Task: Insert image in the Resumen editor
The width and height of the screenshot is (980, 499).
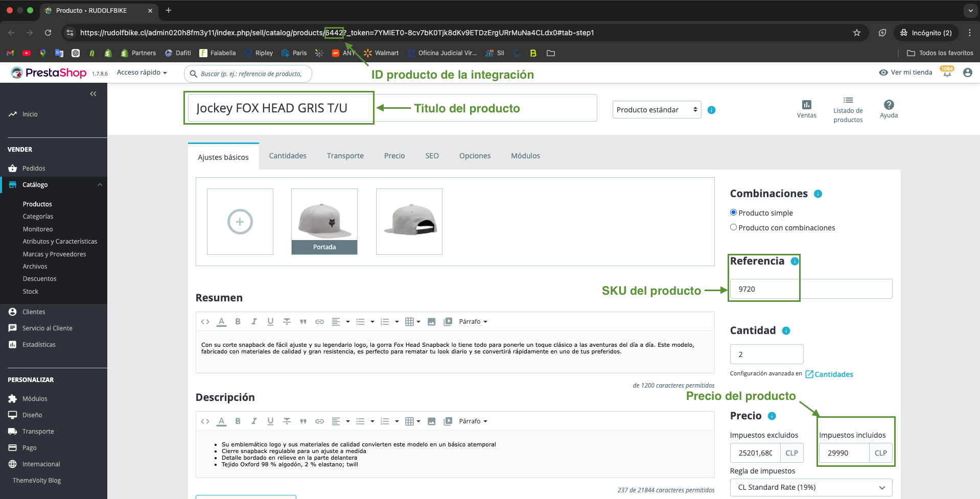Action: coord(432,322)
